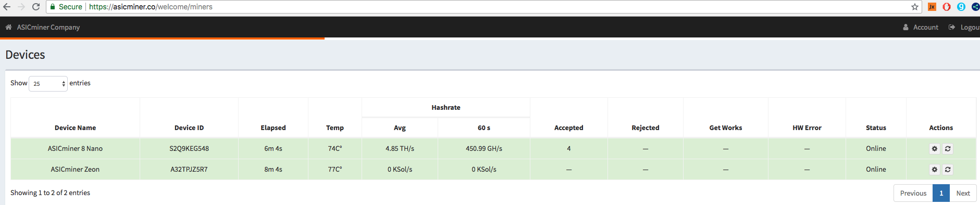Sort by Device Name column
Viewport: 980px width, 205px height.
75,127
